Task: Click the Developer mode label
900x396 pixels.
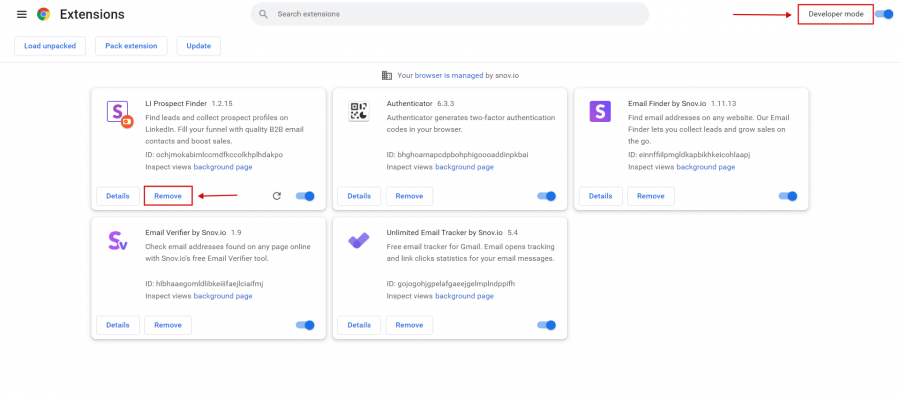Action: coord(836,14)
